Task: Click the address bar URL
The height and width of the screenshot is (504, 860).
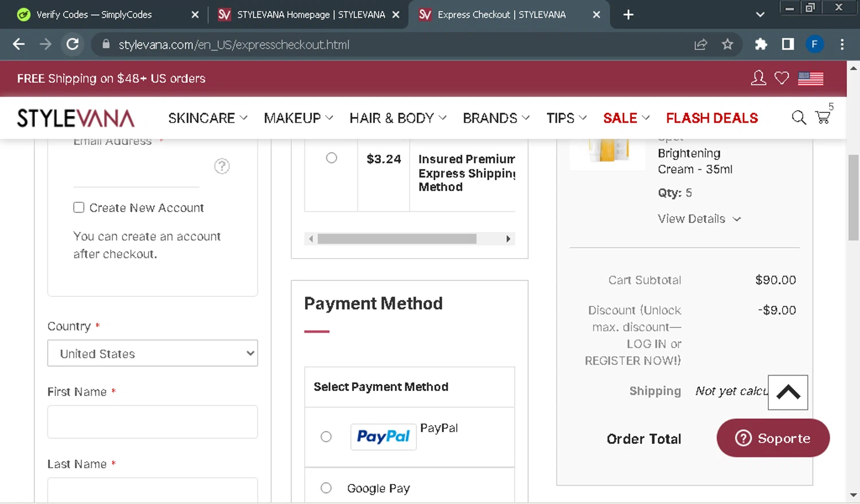Action: pos(234,44)
